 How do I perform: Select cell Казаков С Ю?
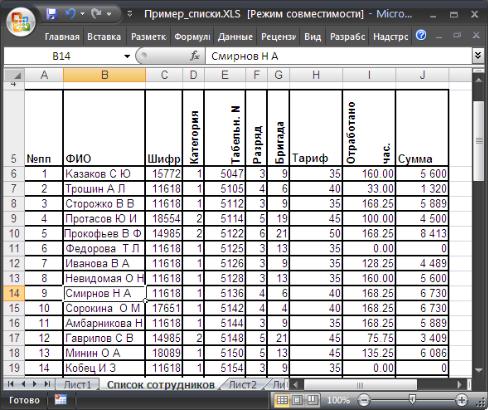[104, 174]
